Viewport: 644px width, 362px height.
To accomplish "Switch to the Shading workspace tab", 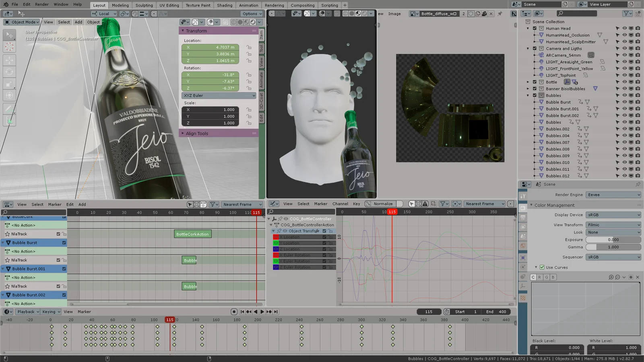I will coord(225,5).
